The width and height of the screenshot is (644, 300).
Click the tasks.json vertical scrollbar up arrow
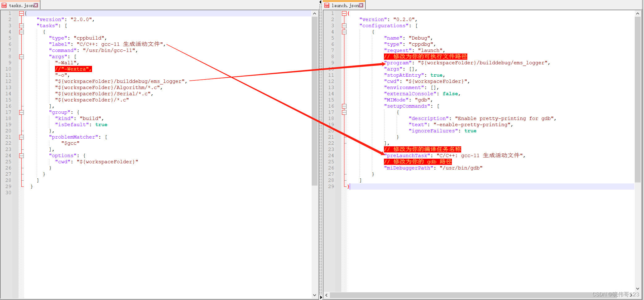tap(314, 13)
